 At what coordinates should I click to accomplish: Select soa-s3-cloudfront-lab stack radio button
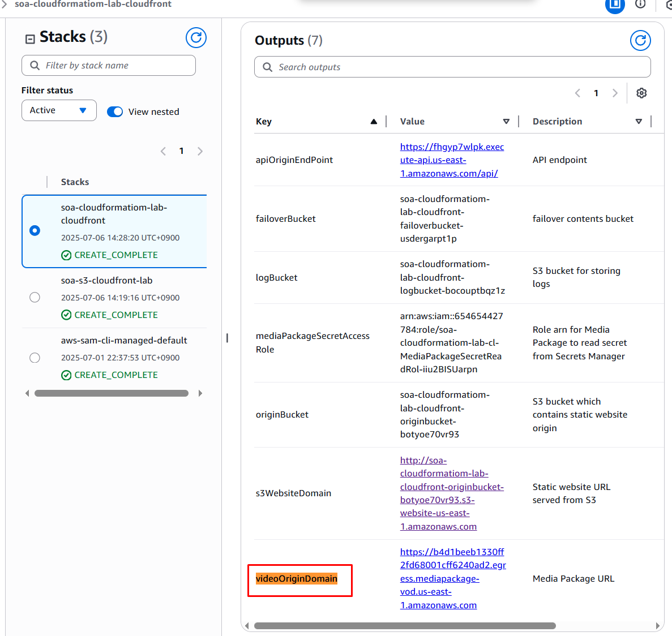pyautogui.click(x=35, y=298)
